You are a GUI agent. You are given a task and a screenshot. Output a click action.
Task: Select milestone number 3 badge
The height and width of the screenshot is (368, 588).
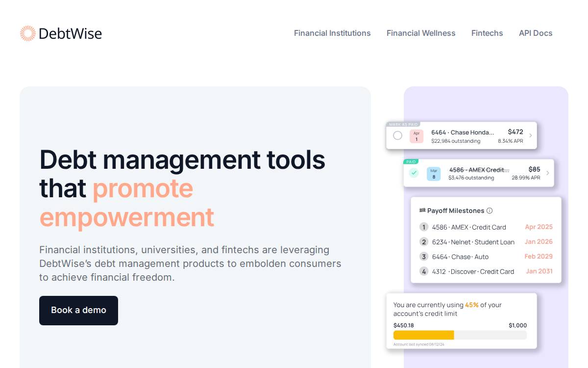pyautogui.click(x=424, y=256)
